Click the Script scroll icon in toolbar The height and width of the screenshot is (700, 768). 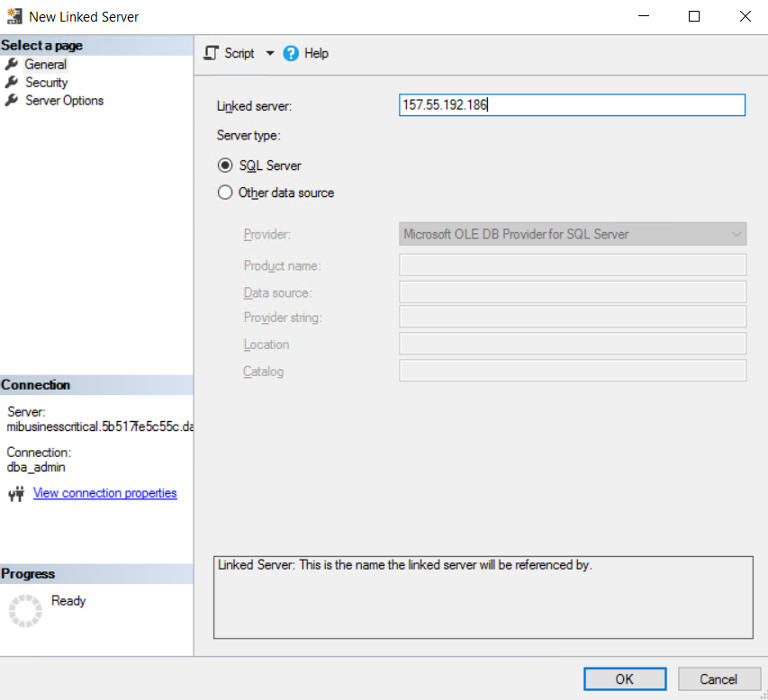click(x=212, y=53)
